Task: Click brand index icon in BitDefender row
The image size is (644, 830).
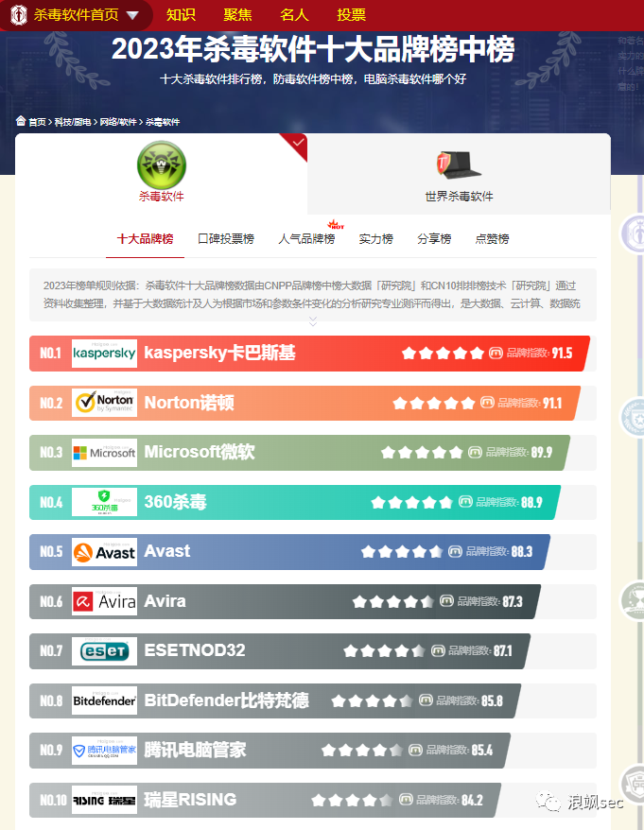Action: (426, 700)
